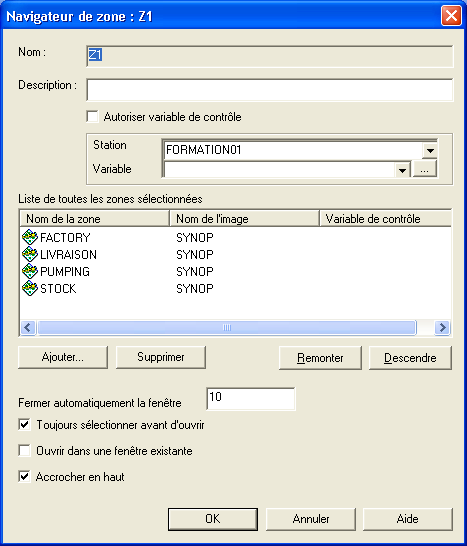467x546 pixels.
Task: Open variable browser with the ellipsis button
Action: click(x=424, y=169)
